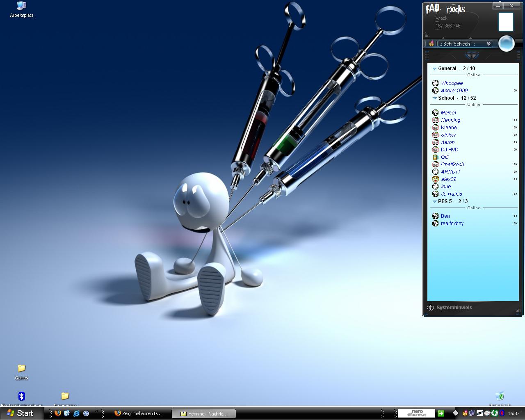
Task: Collapse the General contact group
Action: tap(434, 69)
